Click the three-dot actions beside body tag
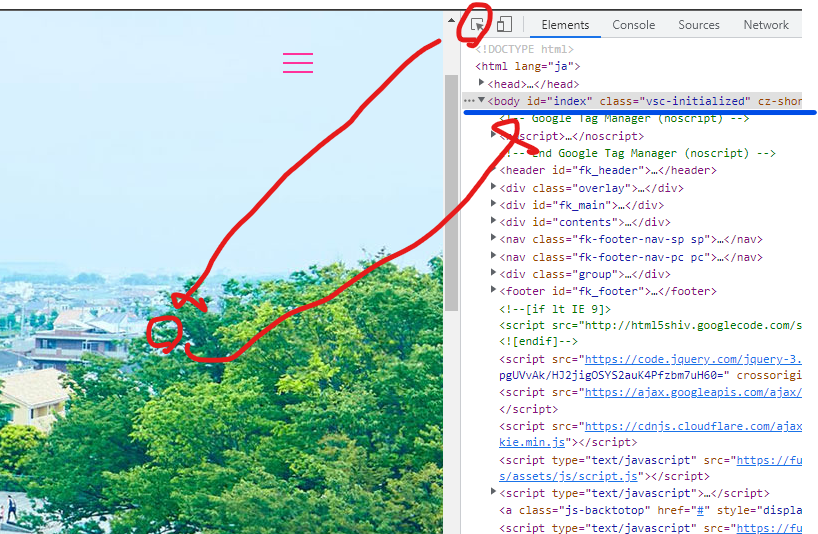The width and height of the screenshot is (818, 534). tap(469, 101)
